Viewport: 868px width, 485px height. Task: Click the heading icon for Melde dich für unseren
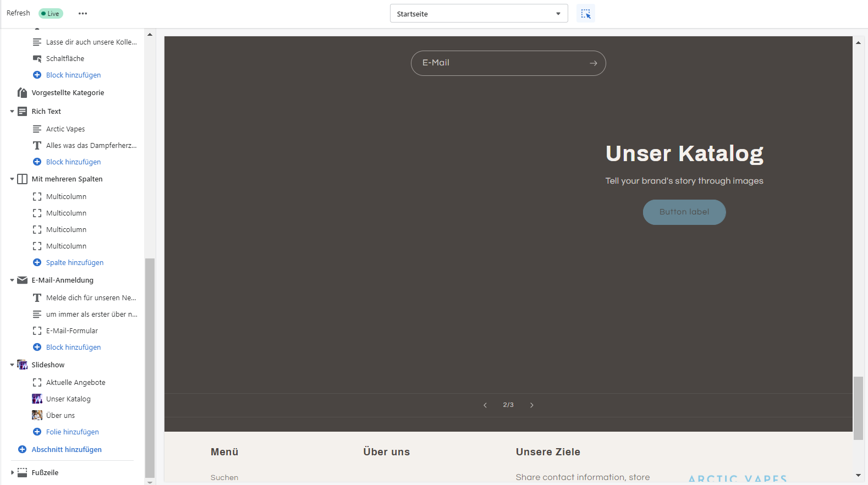pyautogui.click(x=37, y=298)
